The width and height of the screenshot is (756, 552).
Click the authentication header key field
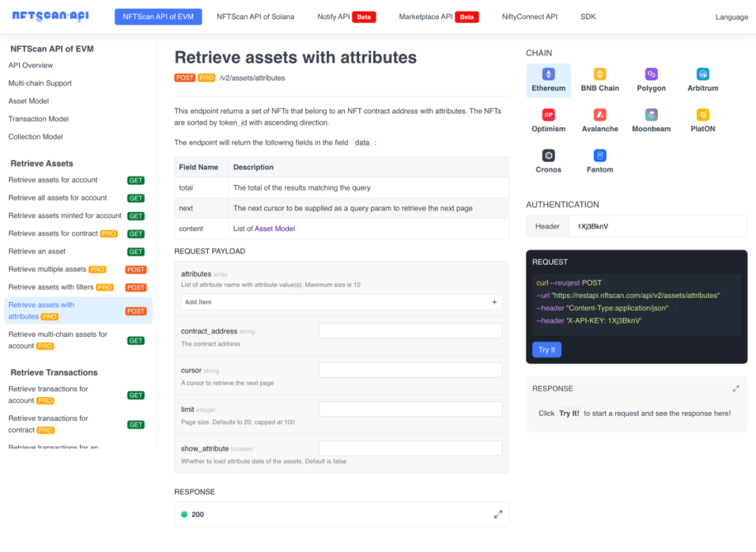[x=657, y=226]
